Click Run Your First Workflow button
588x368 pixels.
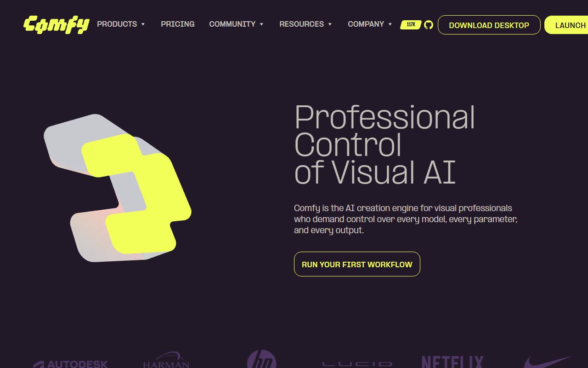(357, 264)
